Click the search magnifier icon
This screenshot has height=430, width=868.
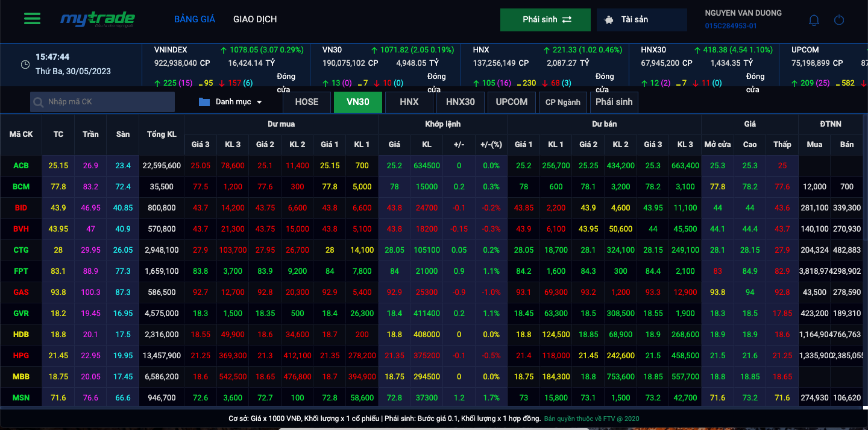point(39,103)
